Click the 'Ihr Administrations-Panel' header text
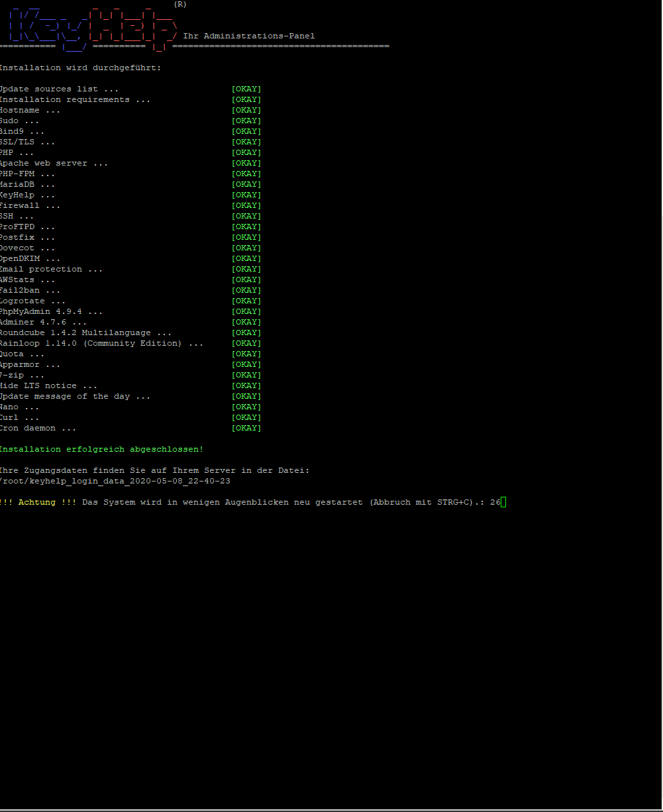Screen dimensions: 663x812 (x=249, y=36)
